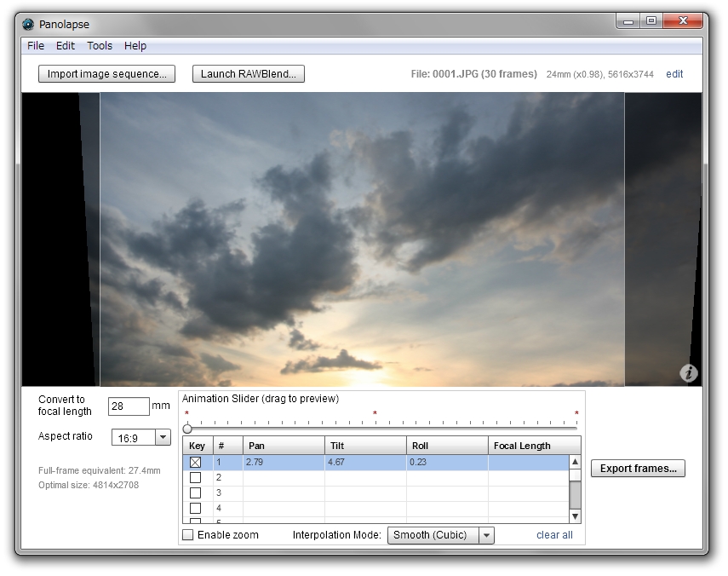Open file settings via the edit link

click(x=674, y=74)
